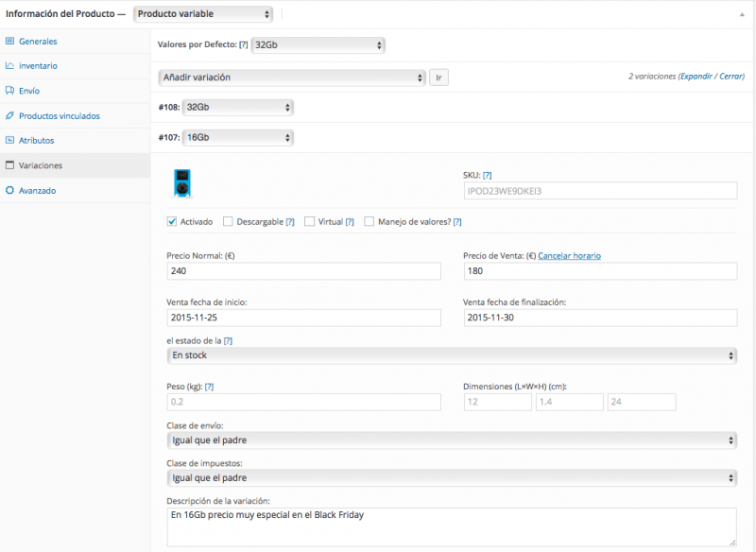Click the Generales tab icon

click(x=9, y=41)
